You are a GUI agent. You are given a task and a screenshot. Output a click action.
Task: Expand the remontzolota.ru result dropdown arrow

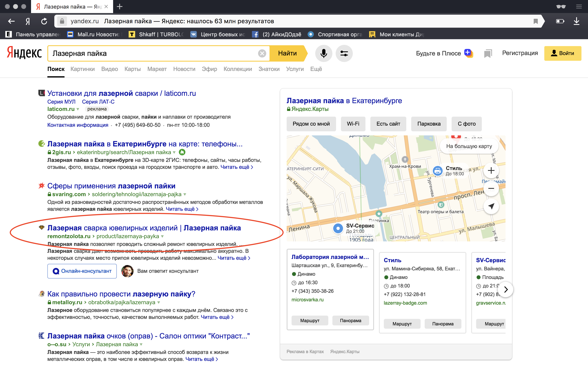162,237
